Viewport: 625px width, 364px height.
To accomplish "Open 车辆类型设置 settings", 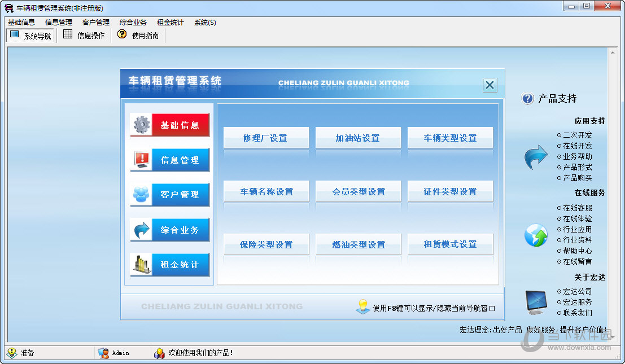I will [x=450, y=138].
